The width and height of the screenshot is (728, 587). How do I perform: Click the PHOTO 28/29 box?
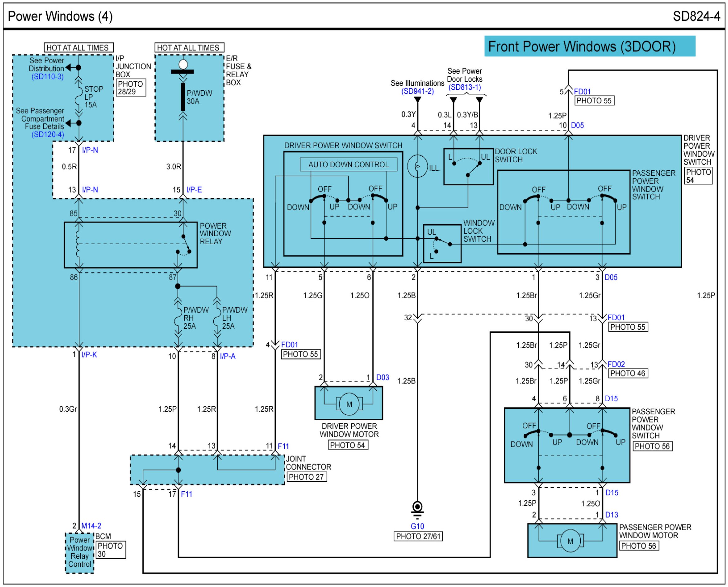(131, 88)
